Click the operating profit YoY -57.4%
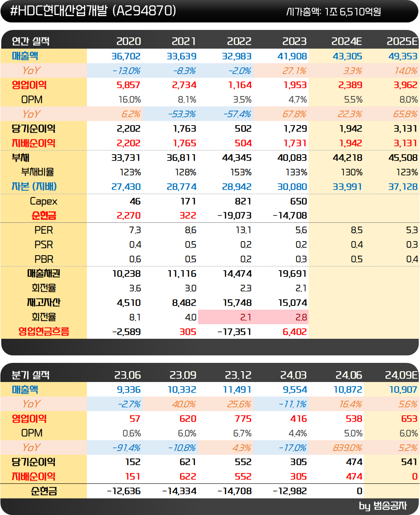420x515 pixels. tap(237, 114)
